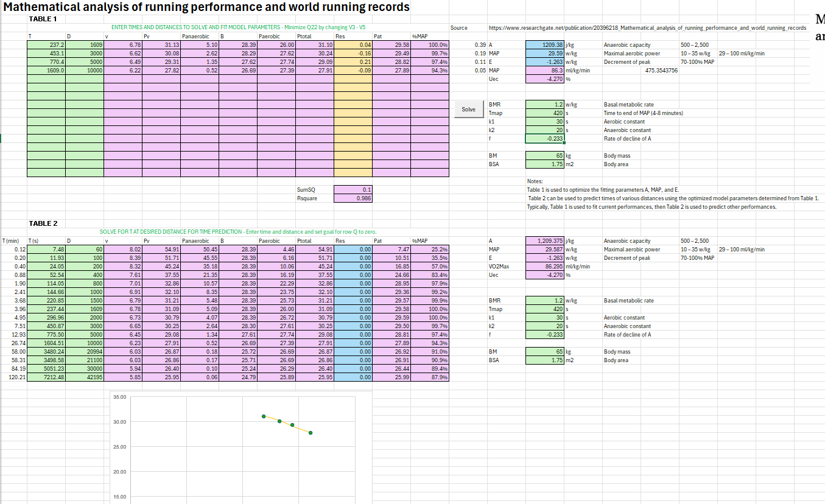Select the Table 2 %MAP cell 25.2%
This screenshot has width=825, height=504.
(430, 250)
